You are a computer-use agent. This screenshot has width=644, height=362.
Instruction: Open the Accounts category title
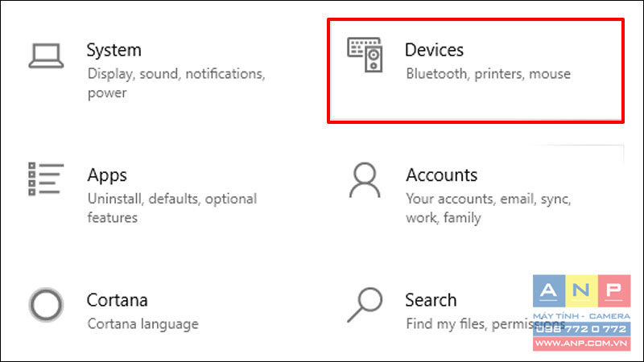click(441, 175)
